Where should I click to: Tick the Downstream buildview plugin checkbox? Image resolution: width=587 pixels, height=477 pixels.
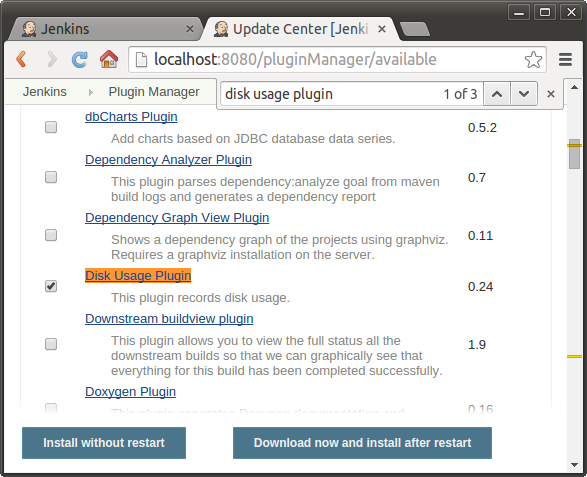click(51, 344)
